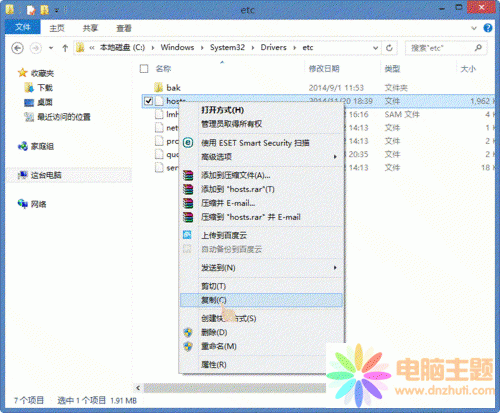Expand the 高级选项 submenu

(262, 157)
